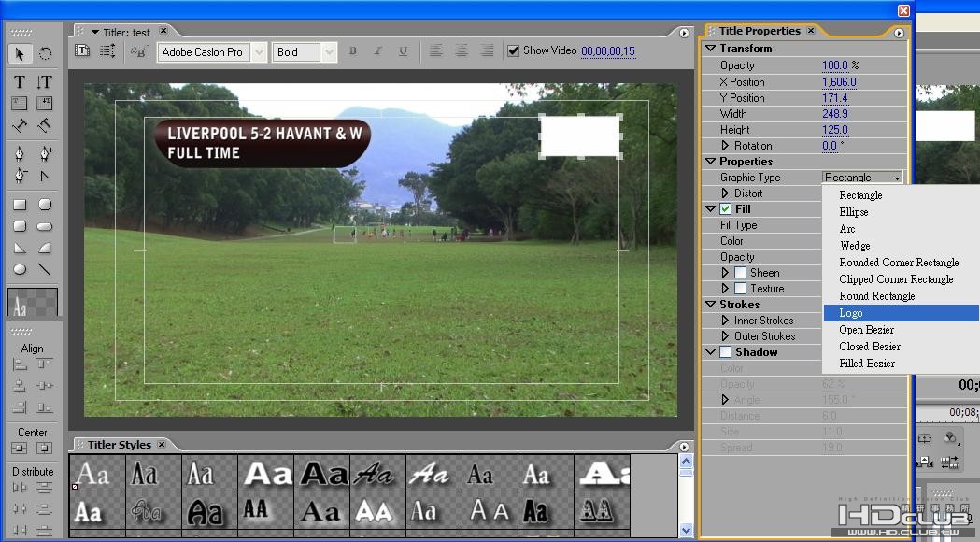Choose Filled Bezier from list
The width and height of the screenshot is (980, 542).
[x=902, y=364]
